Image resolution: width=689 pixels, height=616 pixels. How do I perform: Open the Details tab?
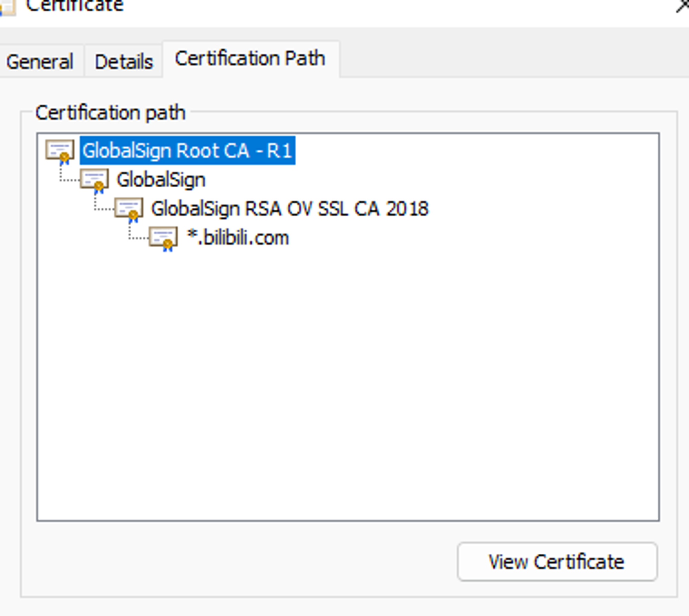click(x=124, y=62)
